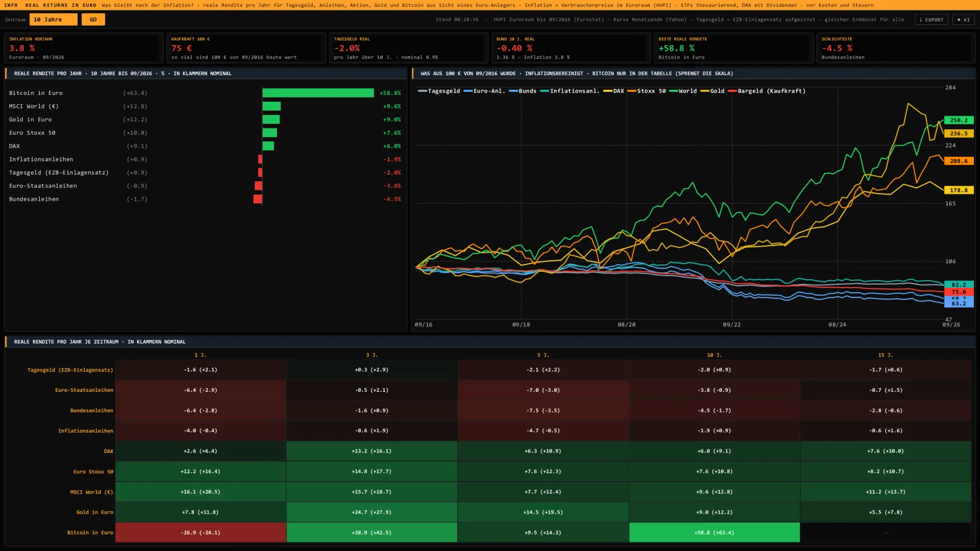Select the 5 J. column header
This screenshot has height=551, width=980.
pyautogui.click(x=543, y=355)
